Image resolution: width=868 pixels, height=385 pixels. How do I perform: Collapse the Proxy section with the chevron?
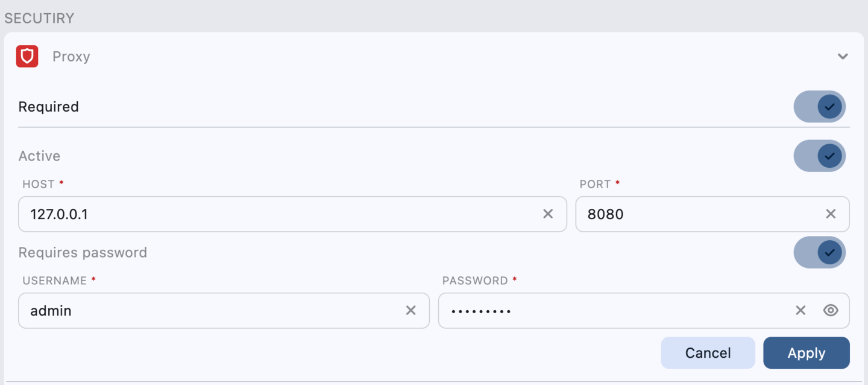pos(843,56)
